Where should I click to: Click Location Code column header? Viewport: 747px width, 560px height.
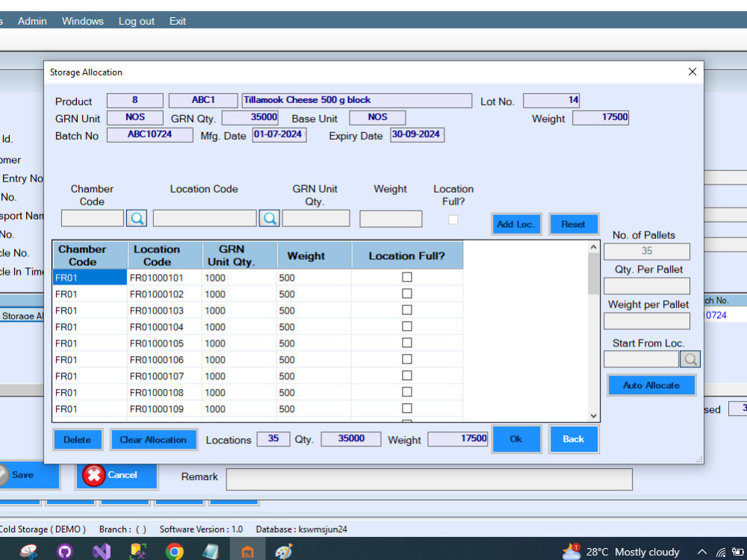coord(165,255)
